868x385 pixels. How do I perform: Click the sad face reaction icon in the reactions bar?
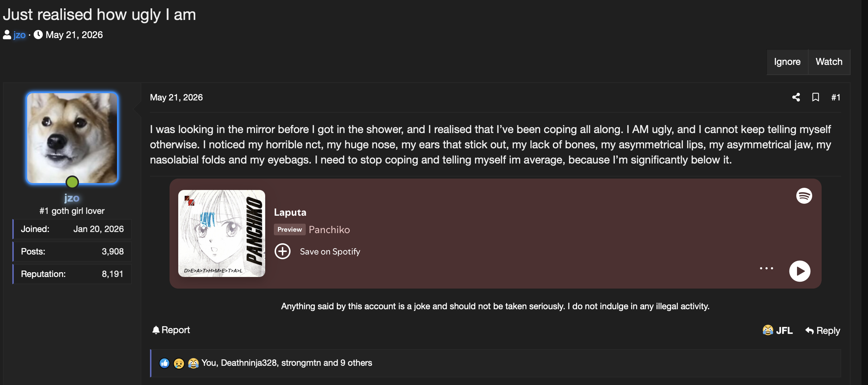click(179, 363)
